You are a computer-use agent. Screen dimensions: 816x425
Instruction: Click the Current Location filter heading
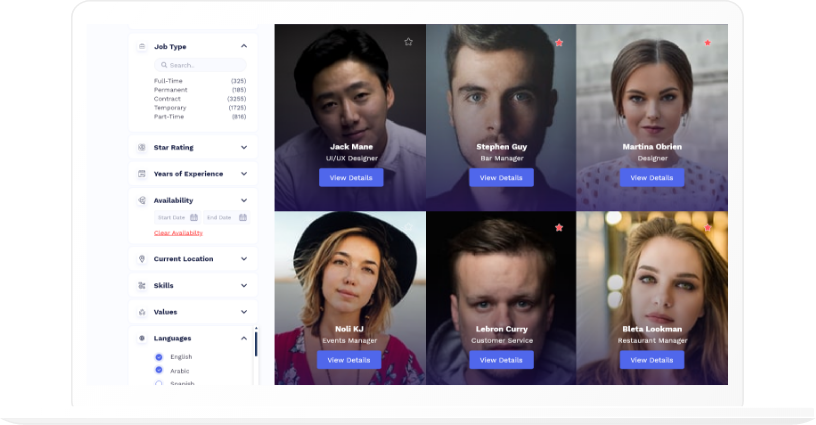[183, 259]
